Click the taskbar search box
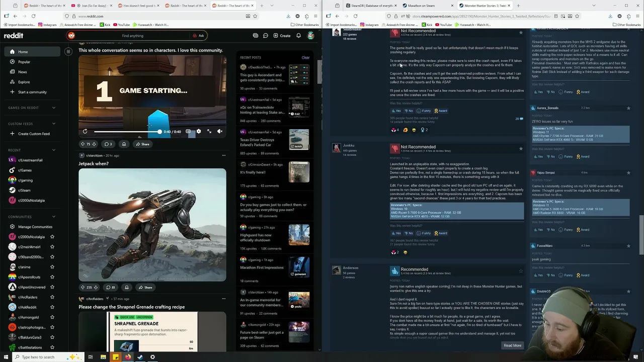Screen dimensions: 644x362 (48, 357)
